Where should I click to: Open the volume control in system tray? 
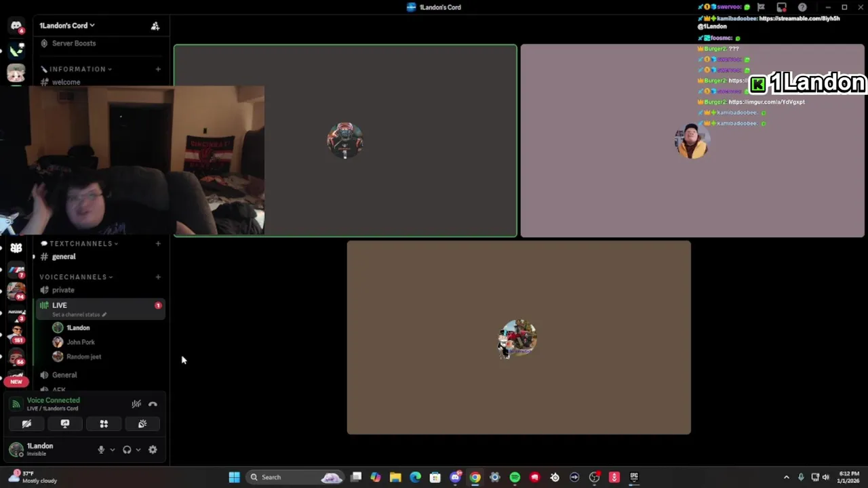pos(826,477)
